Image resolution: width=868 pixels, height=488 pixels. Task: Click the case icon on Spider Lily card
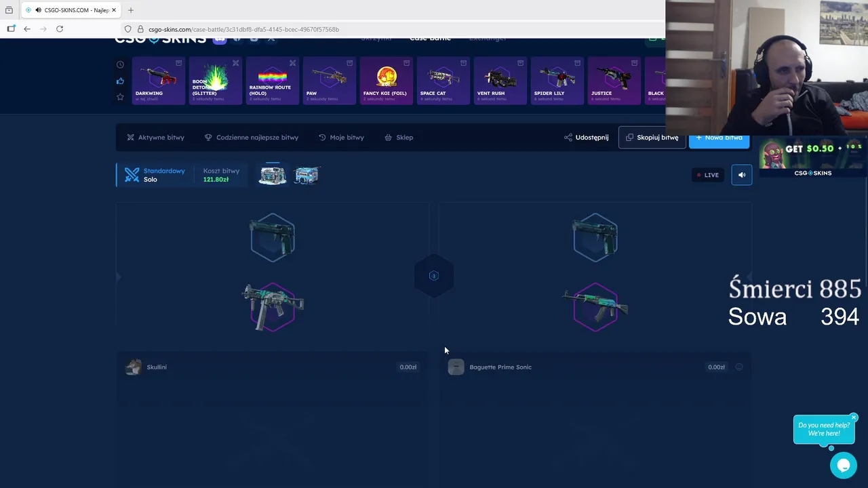(577, 63)
